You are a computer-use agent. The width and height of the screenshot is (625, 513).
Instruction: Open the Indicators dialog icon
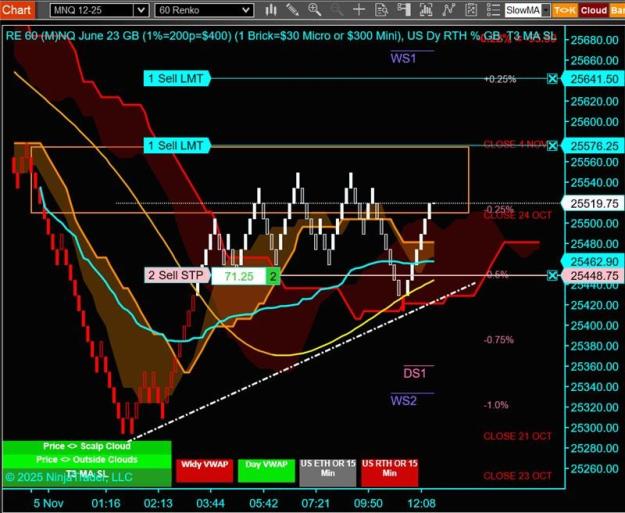point(448,10)
